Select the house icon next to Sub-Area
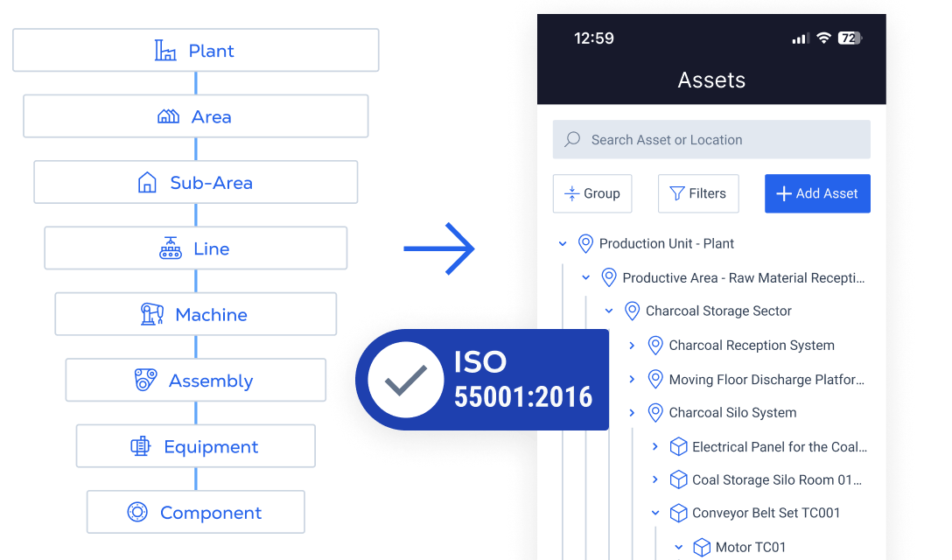 click(147, 183)
